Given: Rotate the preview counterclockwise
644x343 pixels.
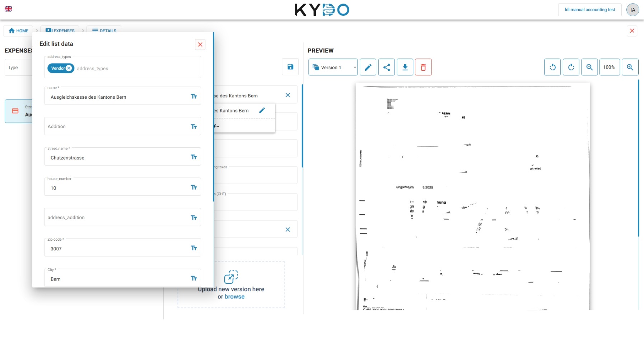Looking at the screenshot, I should [552, 67].
